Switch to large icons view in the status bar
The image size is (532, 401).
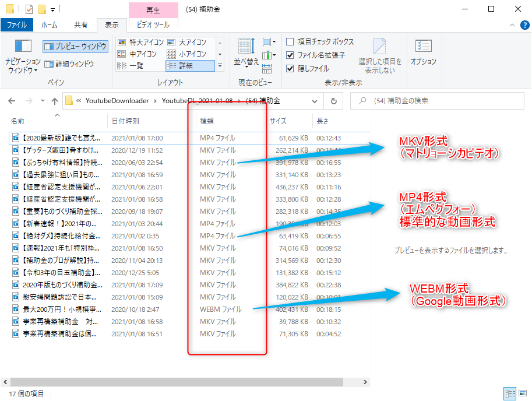point(523,393)
